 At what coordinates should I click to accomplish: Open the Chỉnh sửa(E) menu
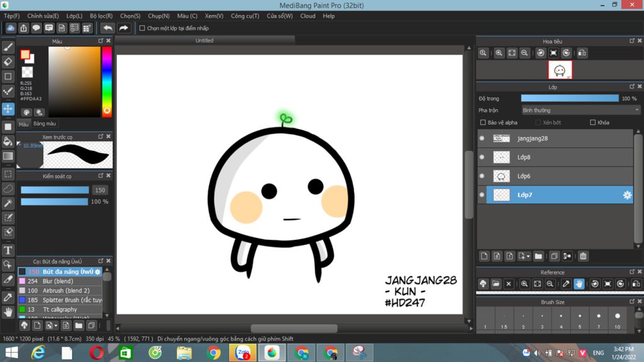coord(43,16)
